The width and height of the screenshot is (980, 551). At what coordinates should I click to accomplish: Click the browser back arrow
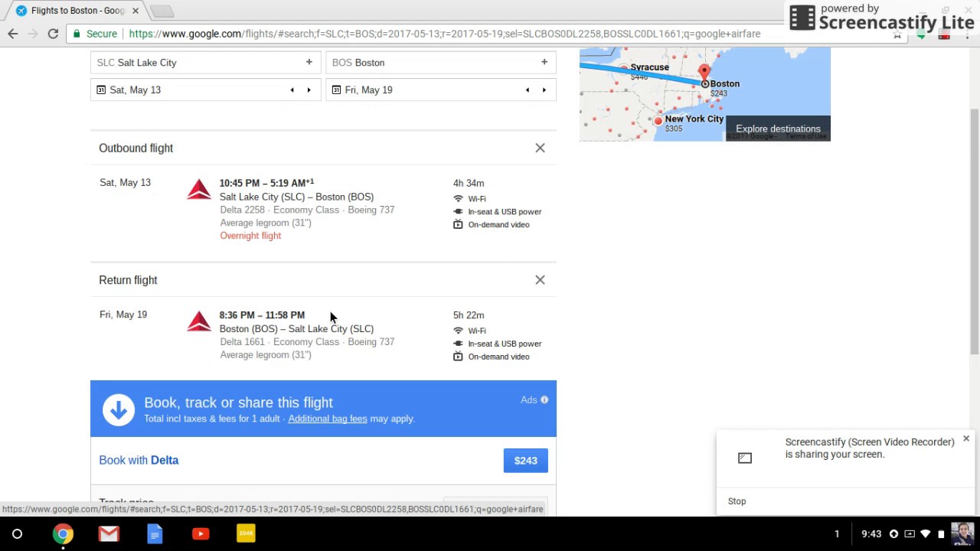coord(13,34)
